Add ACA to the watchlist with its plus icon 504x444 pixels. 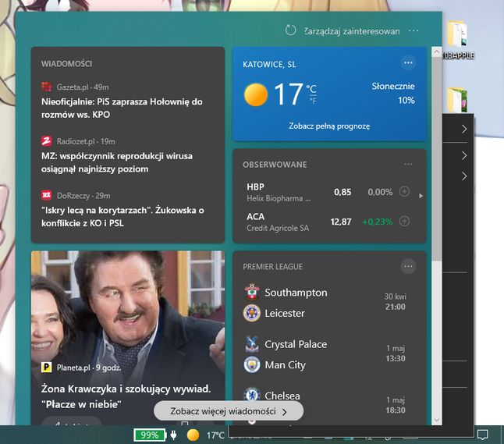(x=404, y=221)
